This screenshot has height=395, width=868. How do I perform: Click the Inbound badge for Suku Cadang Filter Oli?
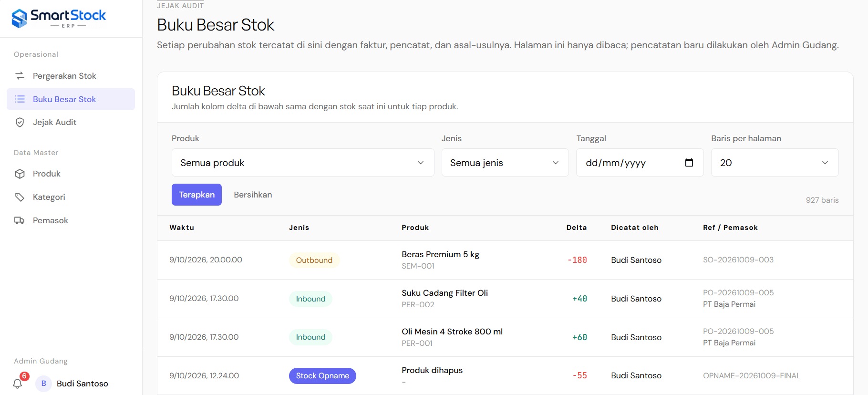pyautogui.click(x=310, y=299)
